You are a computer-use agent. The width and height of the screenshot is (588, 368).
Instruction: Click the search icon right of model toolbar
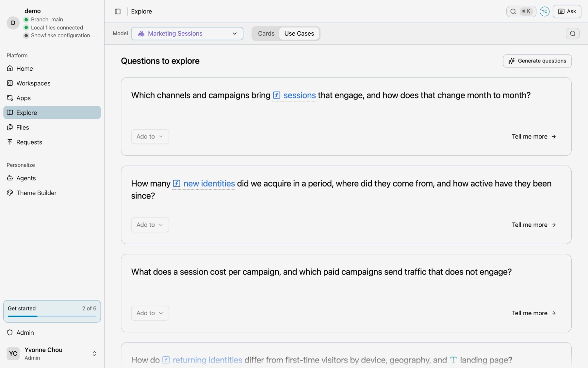coord(573,34)
